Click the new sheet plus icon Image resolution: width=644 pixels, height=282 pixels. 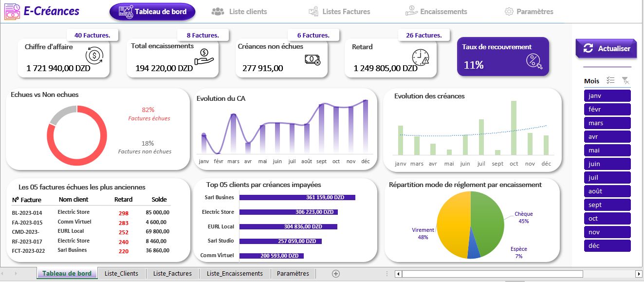[335, 274]
